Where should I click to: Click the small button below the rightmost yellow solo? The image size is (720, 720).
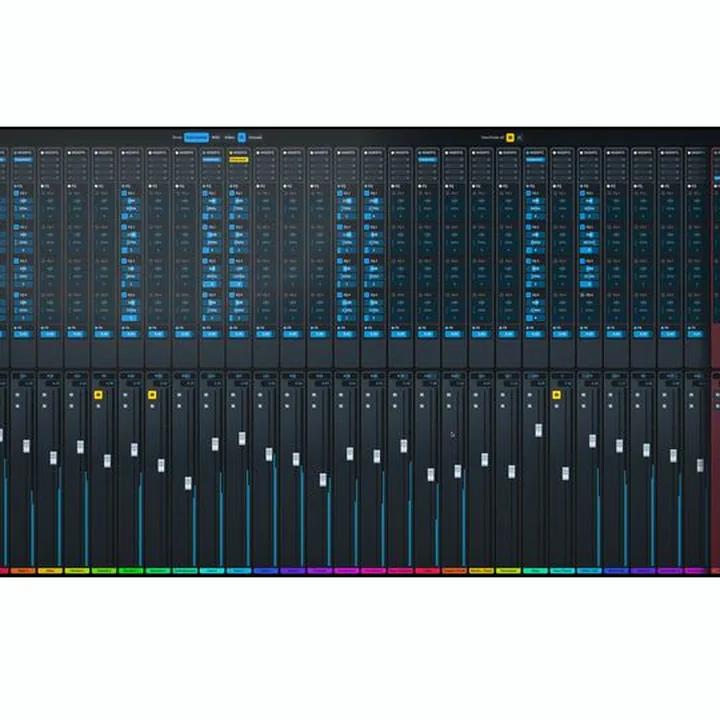(557, 406)
